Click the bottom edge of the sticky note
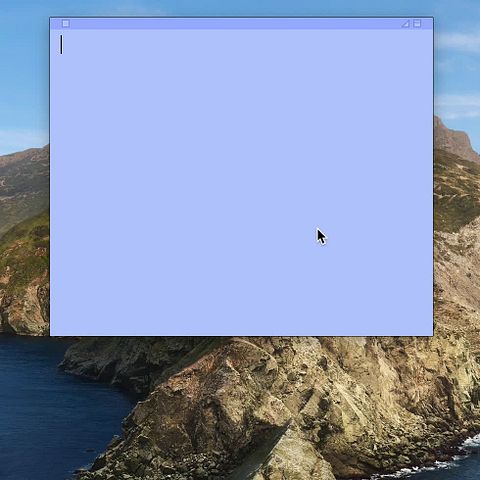The height and width of the screenshot is (480, 480). [241, 335]
